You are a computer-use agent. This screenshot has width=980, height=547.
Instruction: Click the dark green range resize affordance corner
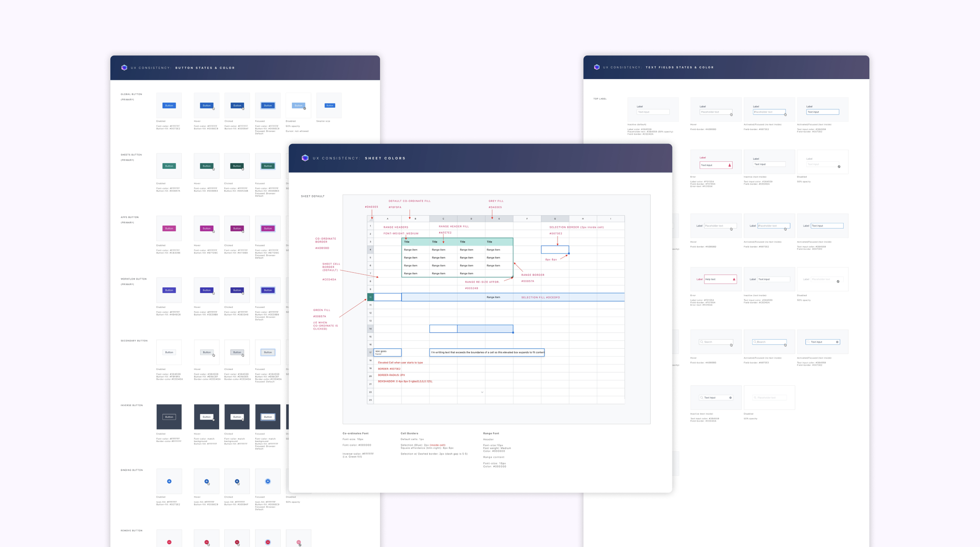pyautogui.click(x=512, y=277)
